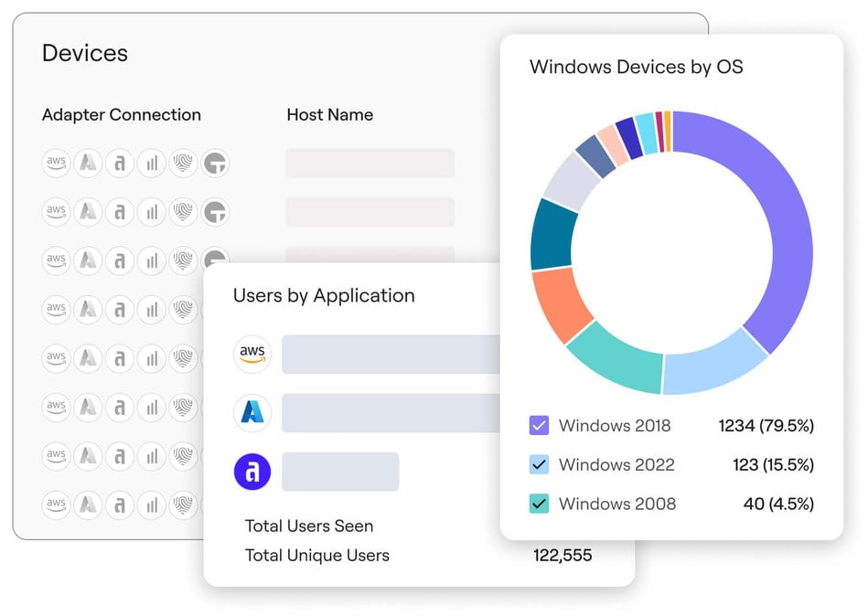Click the Azure adapter icon in the third row
Image resolution: width=868 pixels, height=616 pixels.
pyautogui.click(x=88, y=260)
